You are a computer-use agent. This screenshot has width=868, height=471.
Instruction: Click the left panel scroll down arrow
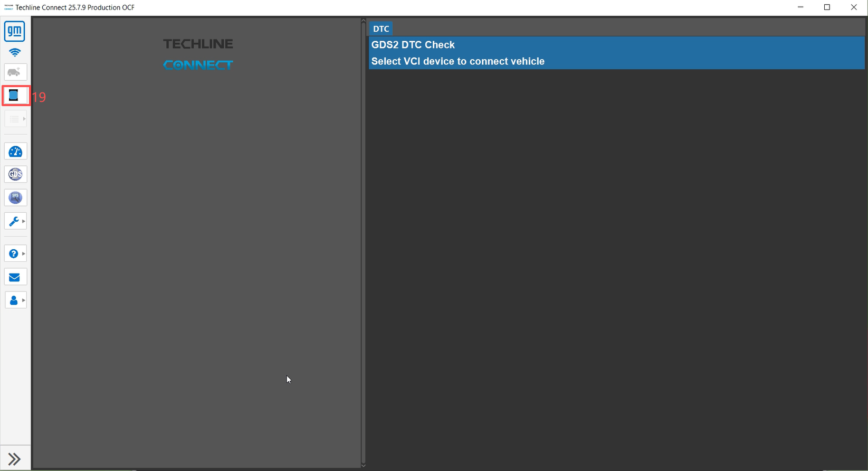point(363,465)
